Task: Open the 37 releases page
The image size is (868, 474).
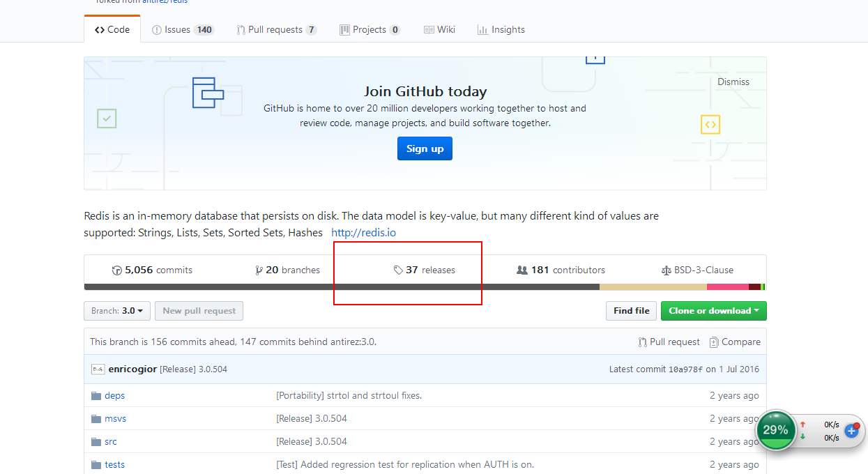Action: [425, 270]
